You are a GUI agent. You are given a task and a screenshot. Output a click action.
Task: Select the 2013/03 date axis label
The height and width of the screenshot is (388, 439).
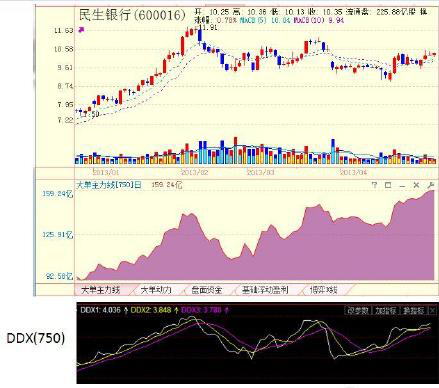click(x=260, y=172)
